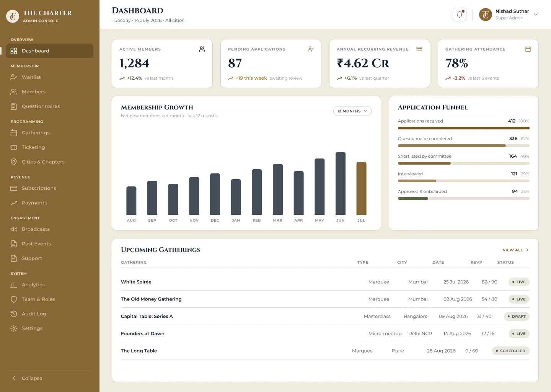Click the Questionnaires clipboard icon

(14, 106)
